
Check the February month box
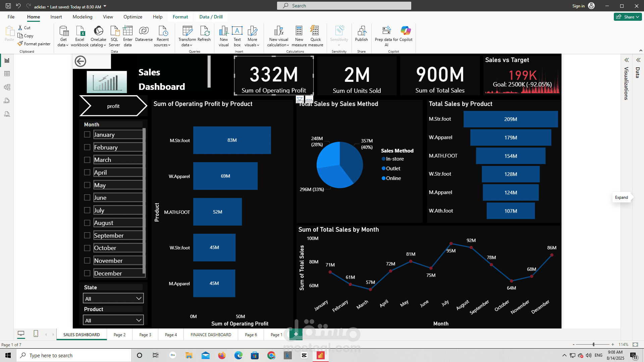coord(87,147)
